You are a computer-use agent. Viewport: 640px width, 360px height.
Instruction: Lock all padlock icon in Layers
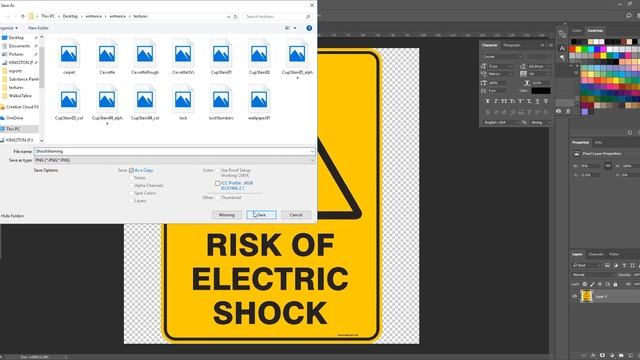coord(616,284)
